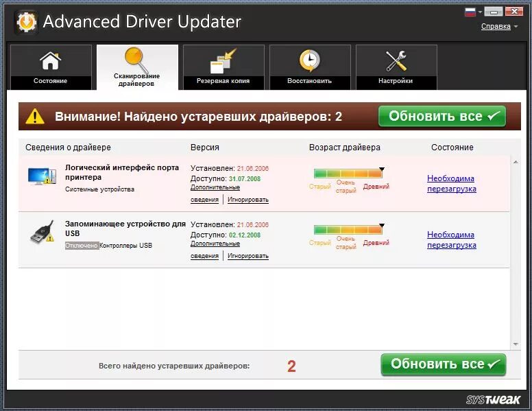The image size is (532, 411).
Task: Click the USB cable device icon
Action: tap(42, 232)
